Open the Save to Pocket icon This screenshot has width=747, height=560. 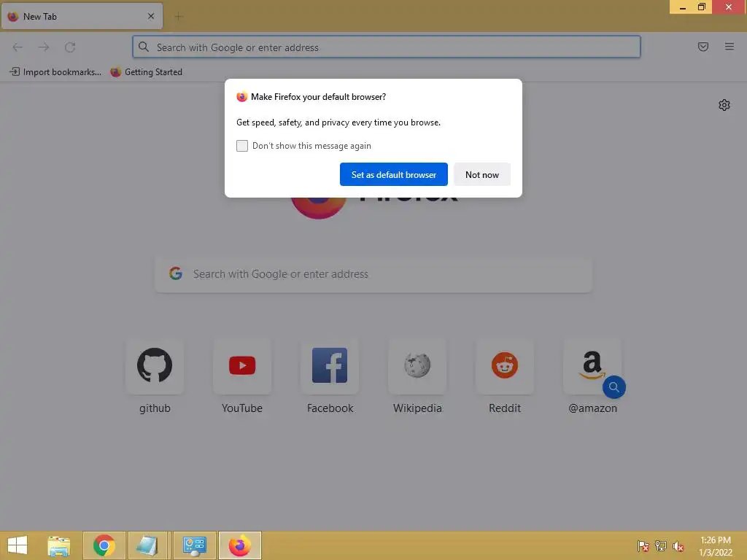703,47
